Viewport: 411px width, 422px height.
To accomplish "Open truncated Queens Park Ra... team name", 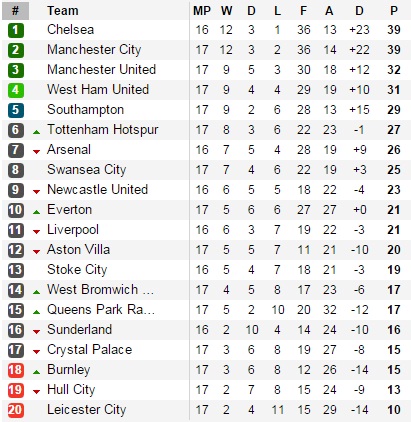I will [x=101, y=310].
